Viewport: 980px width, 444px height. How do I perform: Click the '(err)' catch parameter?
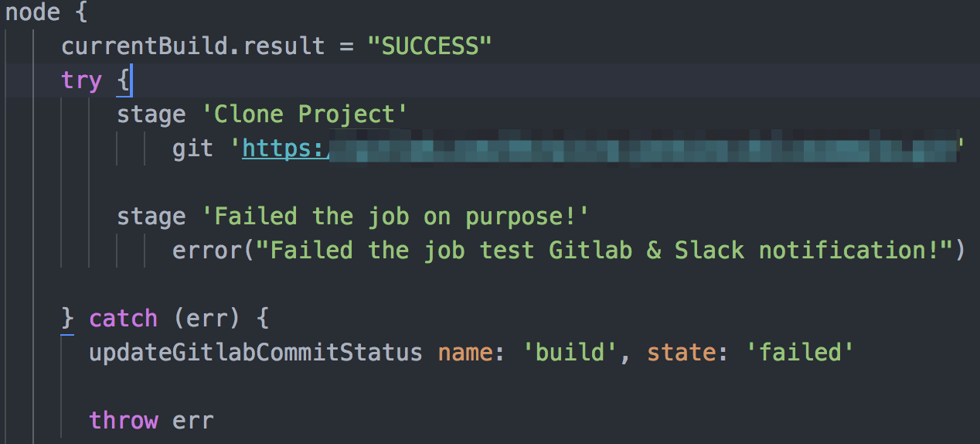pyautogui.click(x=207, y=318)
